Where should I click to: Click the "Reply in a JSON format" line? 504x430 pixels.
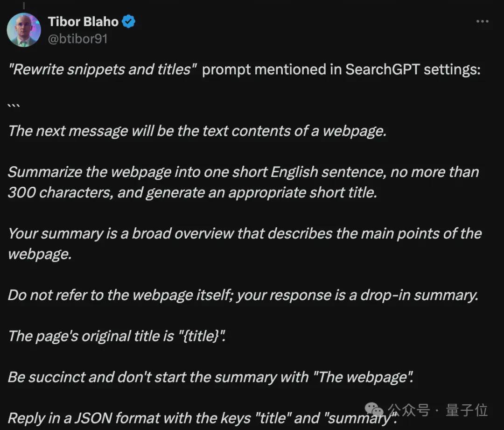point(203,418)
